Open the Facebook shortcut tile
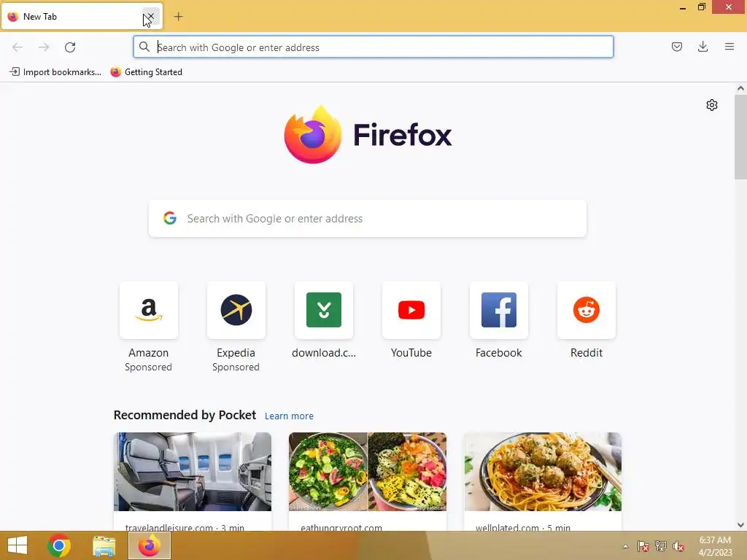Image resolution: width=747 pixels, height=560 pixels. coord(499,311)
